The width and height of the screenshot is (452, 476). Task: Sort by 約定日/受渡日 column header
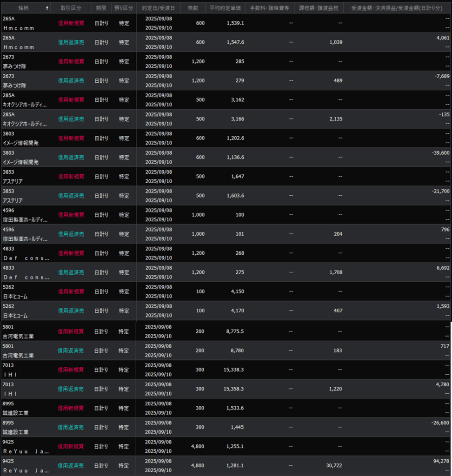(x=158, y=8)
